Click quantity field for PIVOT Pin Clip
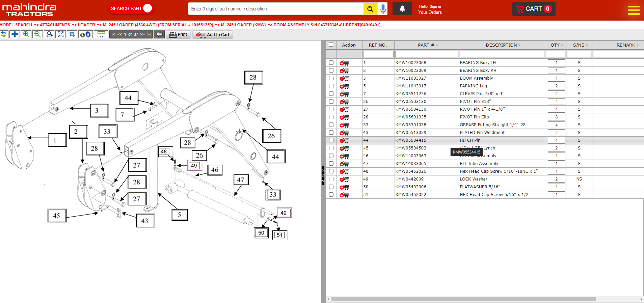This screenshot has height=303, width=644. (556, 117)
